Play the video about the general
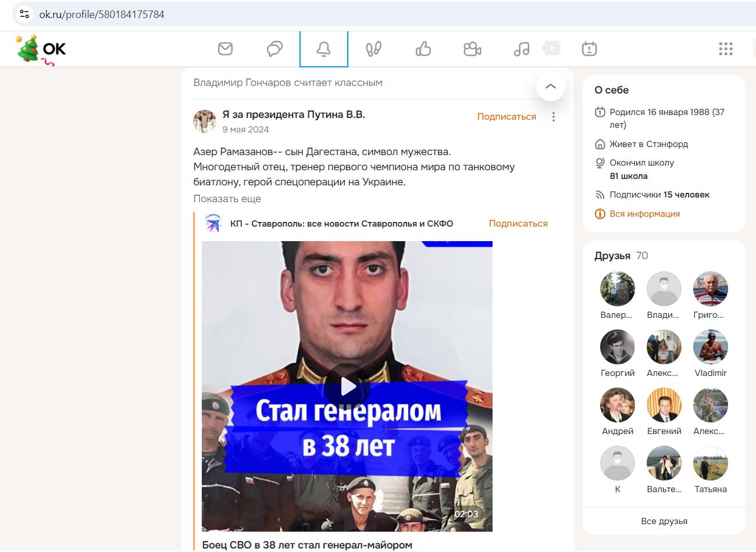The width and height of the screenshot is (756, 552). click(x=348, y=386)
